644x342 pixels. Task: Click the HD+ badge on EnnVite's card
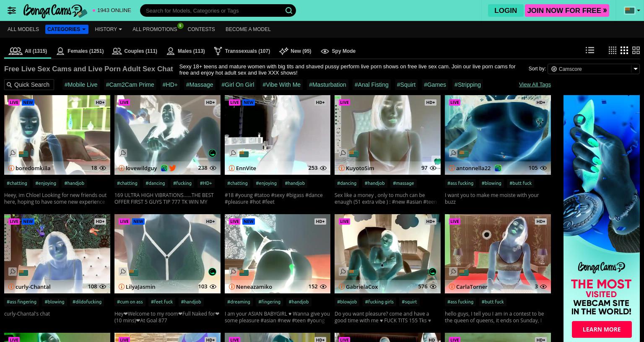320,102
